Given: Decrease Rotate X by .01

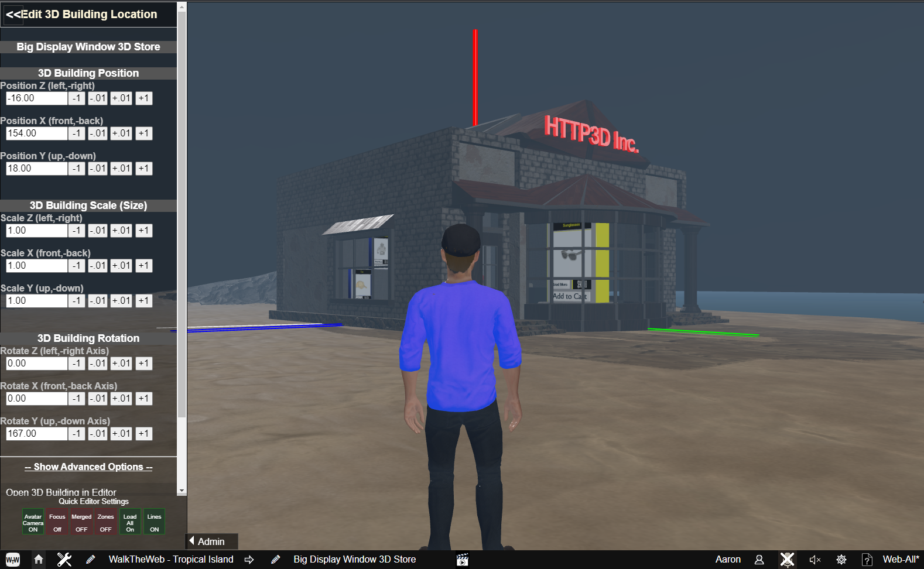Looking at the screenshot, I should 98,399.
